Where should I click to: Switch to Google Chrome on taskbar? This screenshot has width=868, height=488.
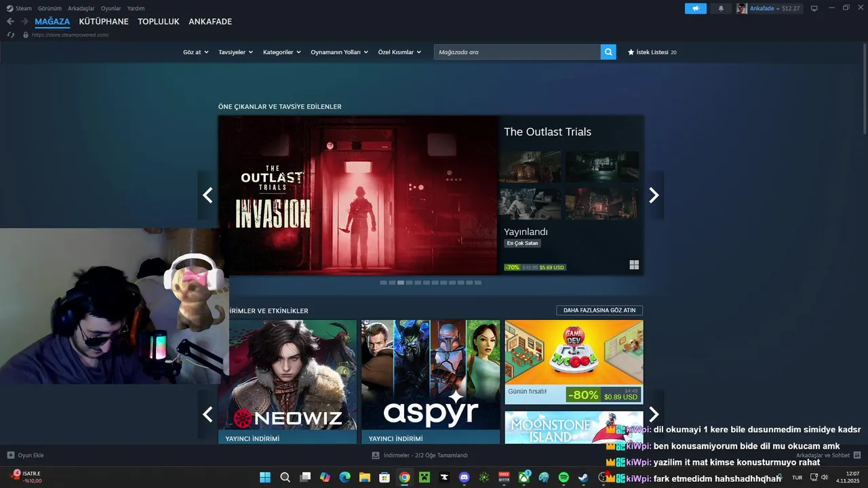(x=404, y=477)
